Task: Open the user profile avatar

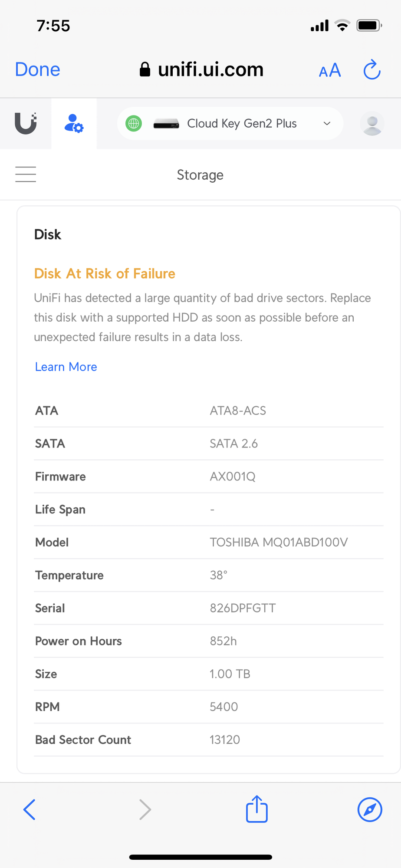Action: tap(372, 124)
